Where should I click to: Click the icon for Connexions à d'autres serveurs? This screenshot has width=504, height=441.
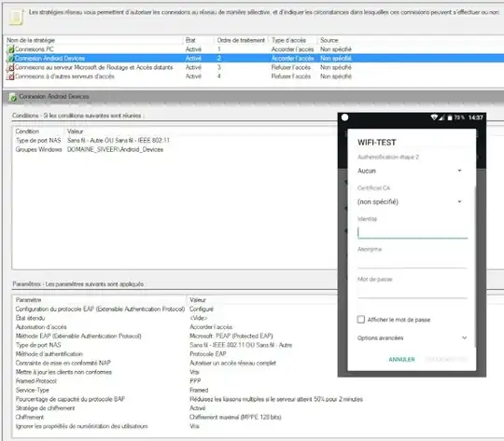pos(10,76)
